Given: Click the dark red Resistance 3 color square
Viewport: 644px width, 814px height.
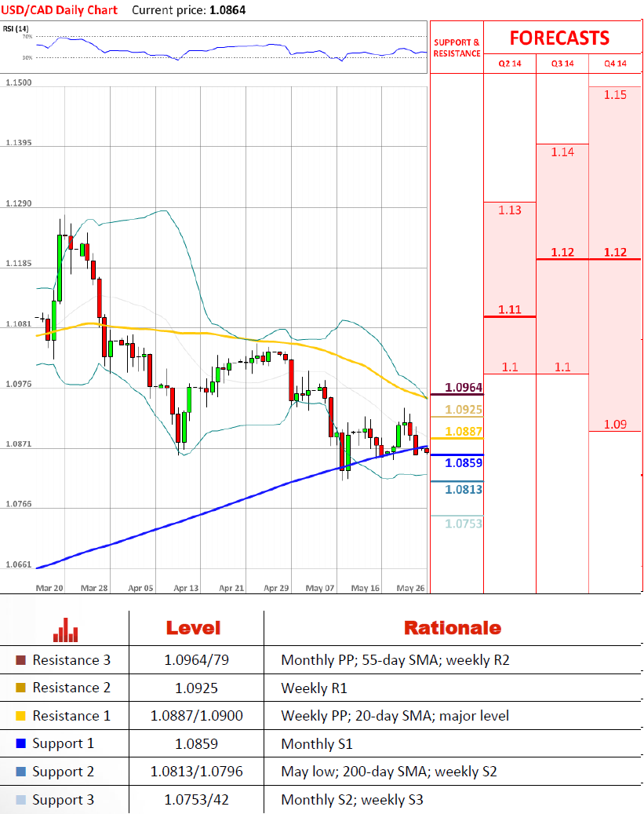Looking at the screenshot, I should [20, 660].
